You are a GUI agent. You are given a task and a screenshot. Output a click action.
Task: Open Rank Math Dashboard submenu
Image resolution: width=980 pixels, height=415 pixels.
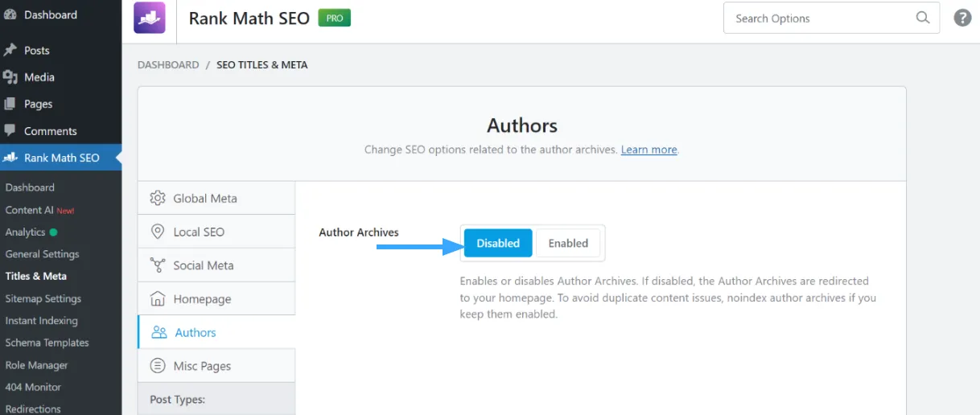30,187
